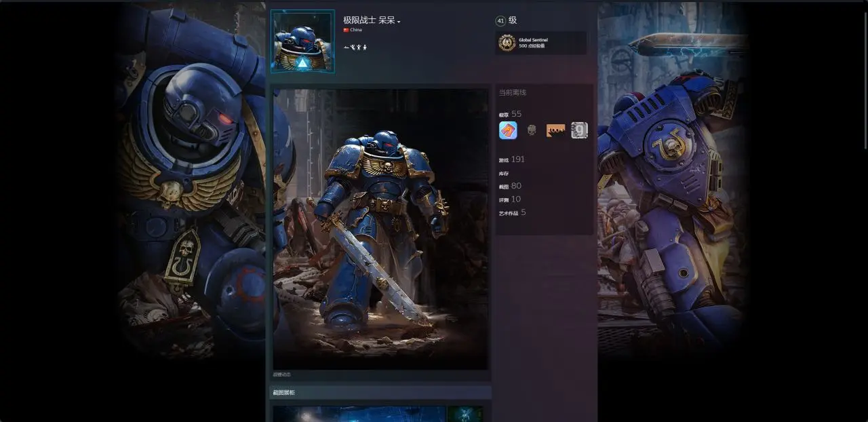Click the level 41 badge circle
868x422 pixels.
coord(501,21)
